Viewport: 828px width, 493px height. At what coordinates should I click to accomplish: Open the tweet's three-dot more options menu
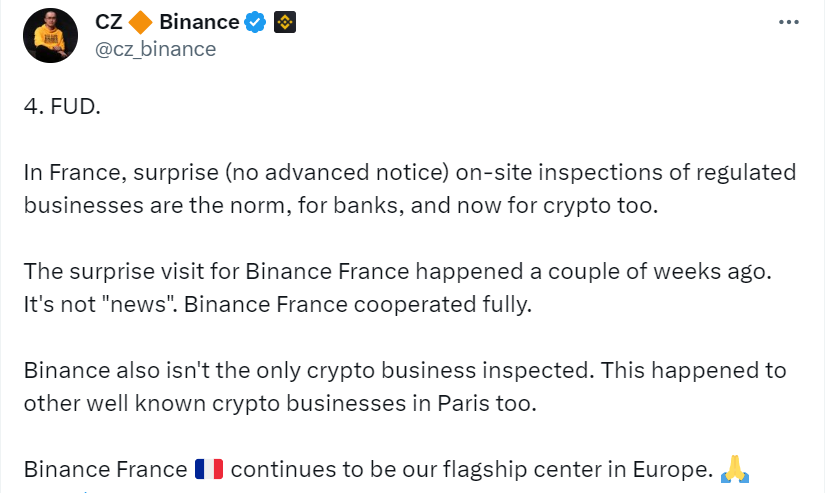tap(787, 21)
